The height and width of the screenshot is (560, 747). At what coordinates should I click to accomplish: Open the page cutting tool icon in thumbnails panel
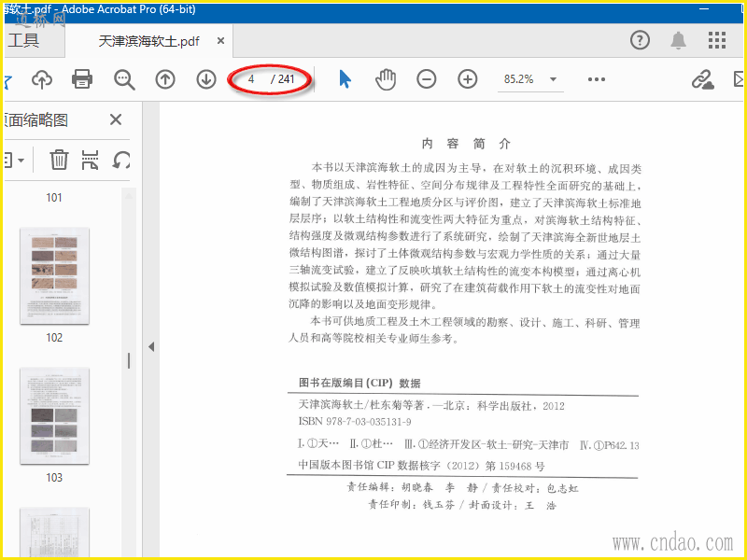pyautogui.click(x=90, y=160)
